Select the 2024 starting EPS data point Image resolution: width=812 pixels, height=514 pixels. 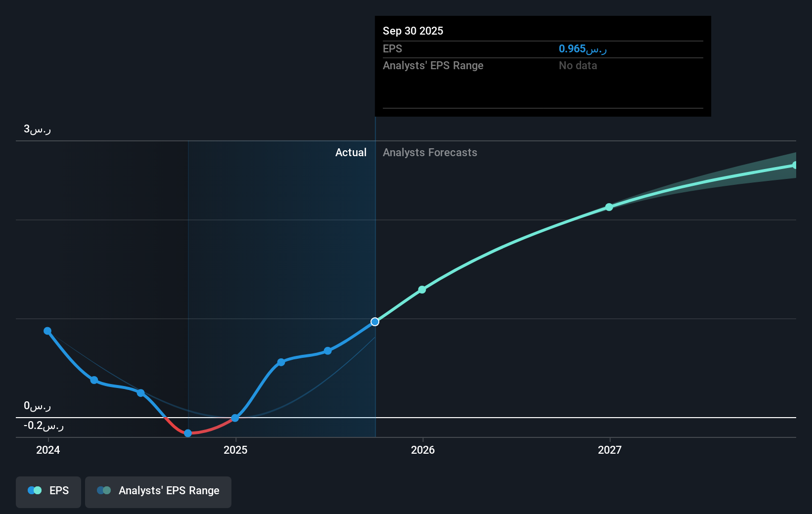47,330
